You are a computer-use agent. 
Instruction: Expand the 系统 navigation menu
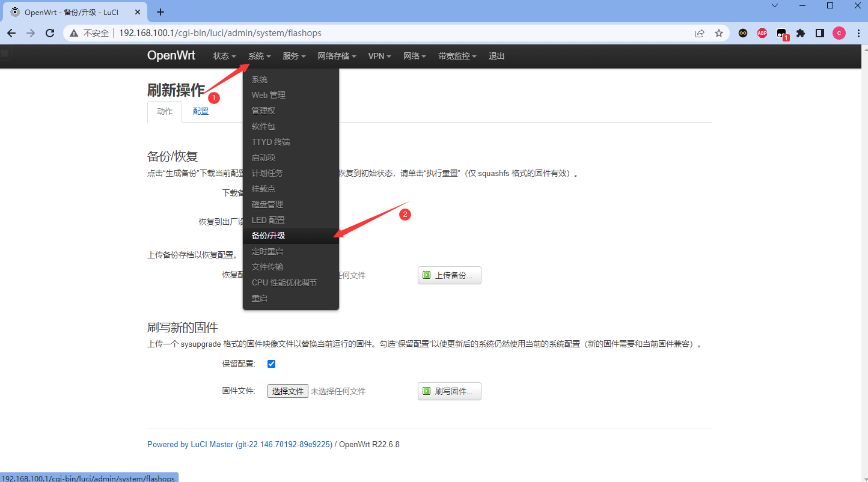(259, 56)
